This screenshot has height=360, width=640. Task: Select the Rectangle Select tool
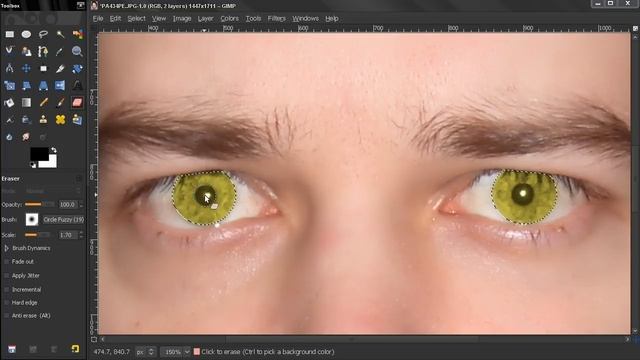click(9, 34)
